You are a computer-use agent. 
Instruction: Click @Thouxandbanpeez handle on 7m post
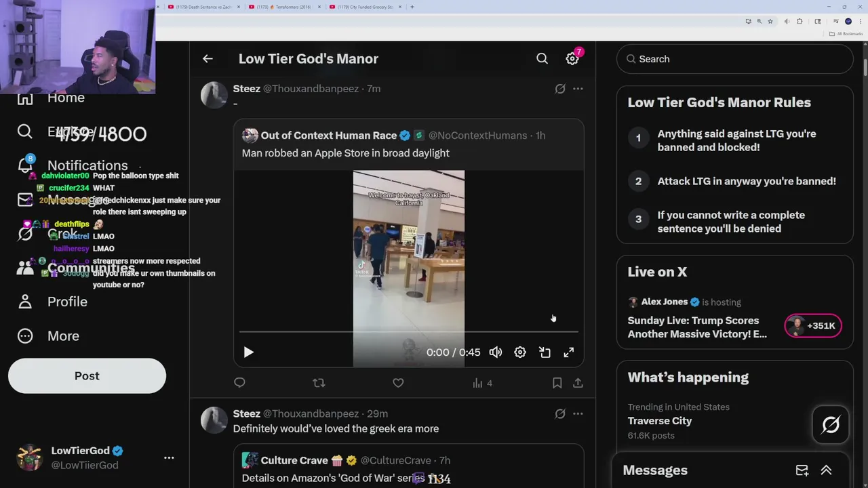[311, 89]
